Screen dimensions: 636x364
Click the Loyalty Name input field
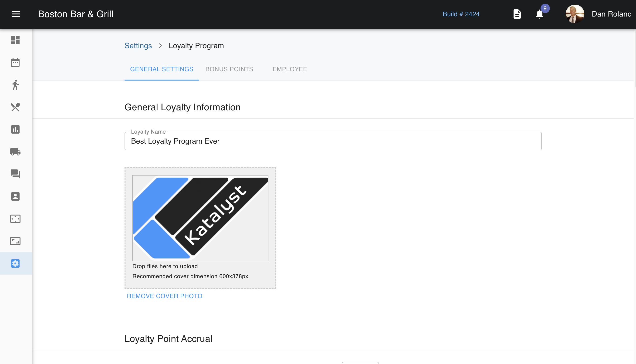click(x=333, y=141)
